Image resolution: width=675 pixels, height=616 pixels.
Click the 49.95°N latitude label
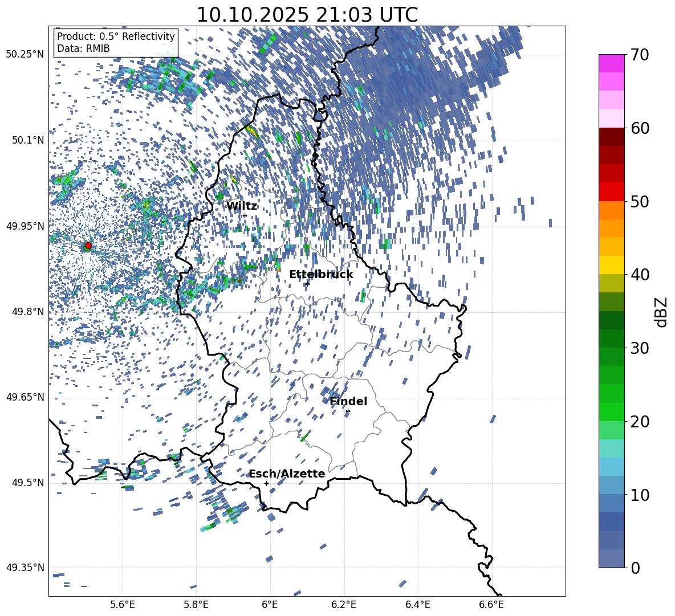26,226
